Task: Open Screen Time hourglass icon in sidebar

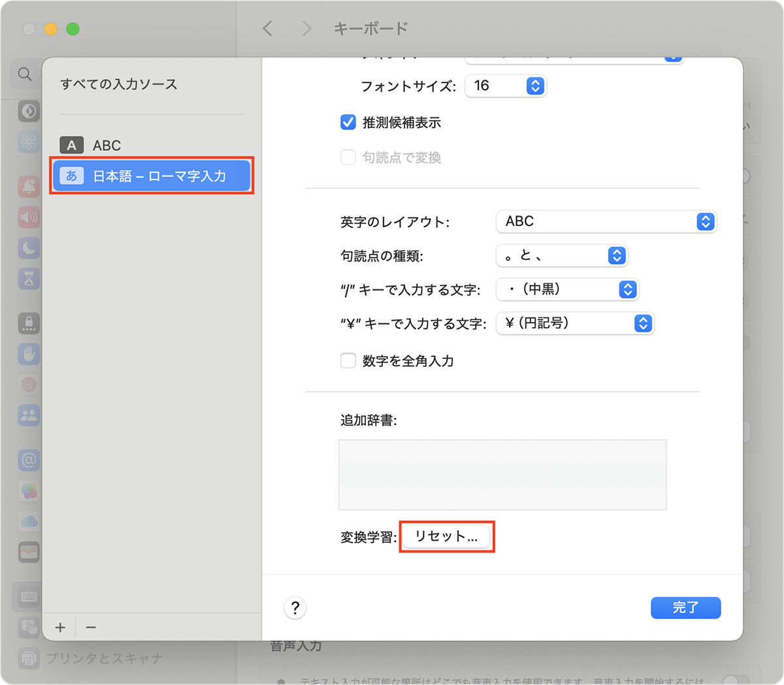Action: click(29, 279)
